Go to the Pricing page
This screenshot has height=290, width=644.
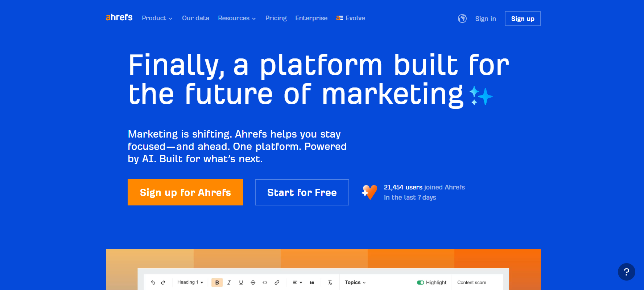click(x=276, y=18)
